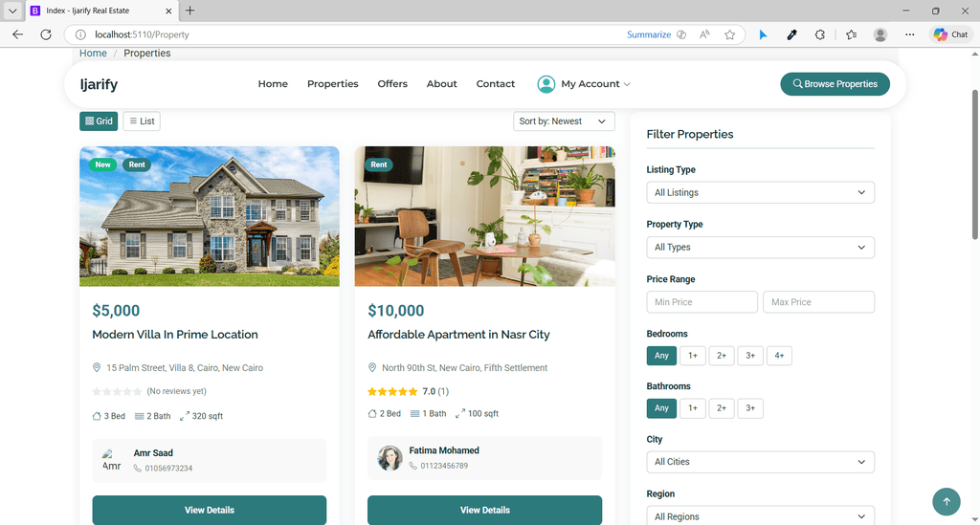Select 3+ bathrooms filter

point(750,408)
